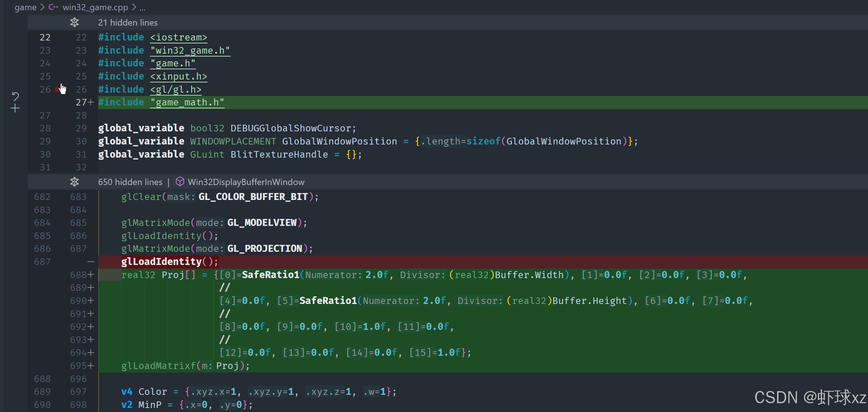Click the revert change arrow icon
Screen dimensions: 868x412
(15, 96)
